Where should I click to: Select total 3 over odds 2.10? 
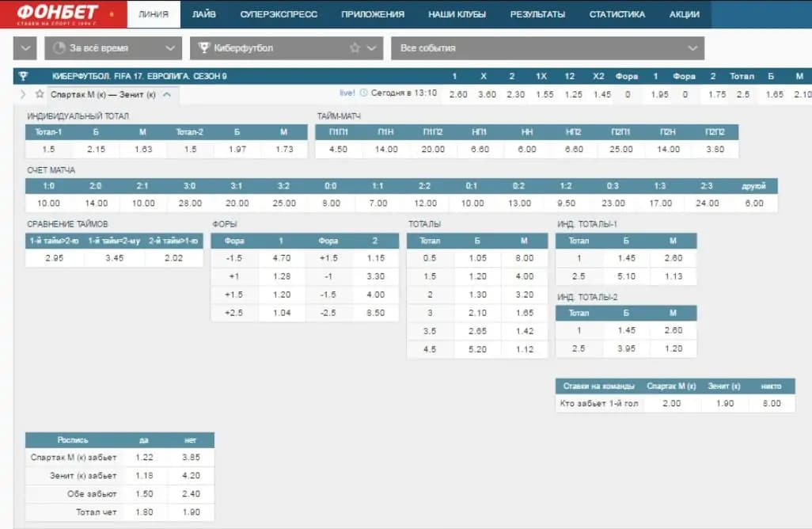click(x=477, y=313)
